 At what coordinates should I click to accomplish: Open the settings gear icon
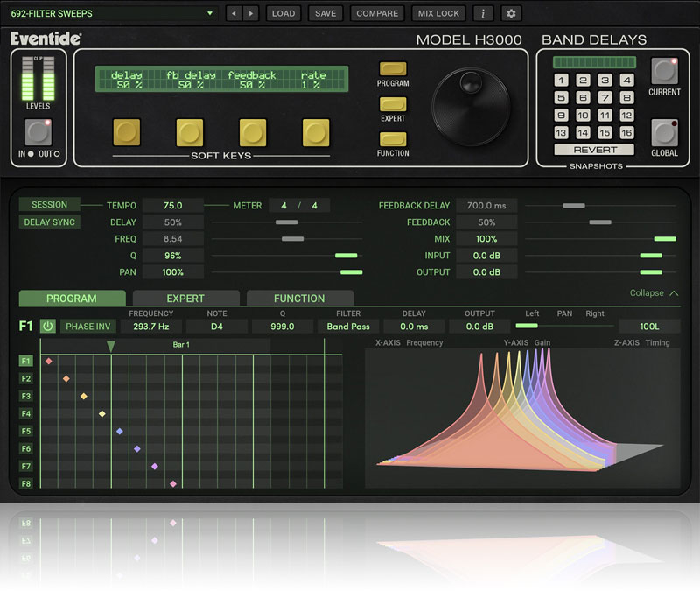[x=511, y=13]
